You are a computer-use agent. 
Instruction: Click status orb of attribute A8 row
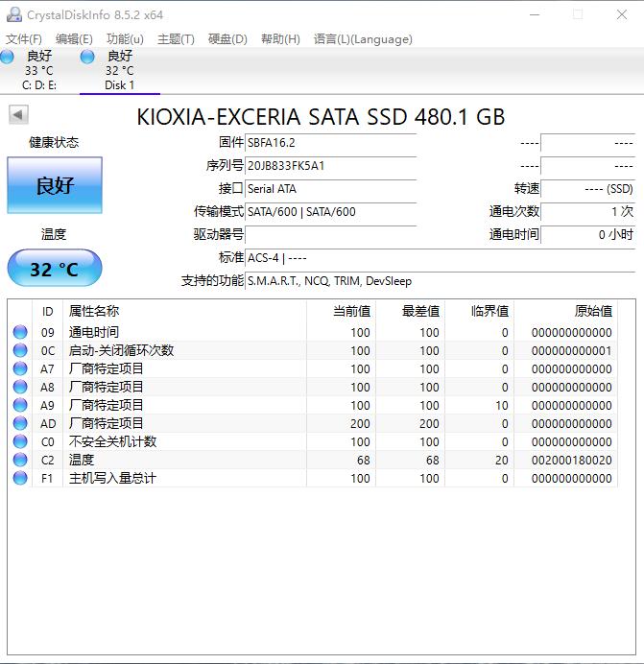pos(20,387)
